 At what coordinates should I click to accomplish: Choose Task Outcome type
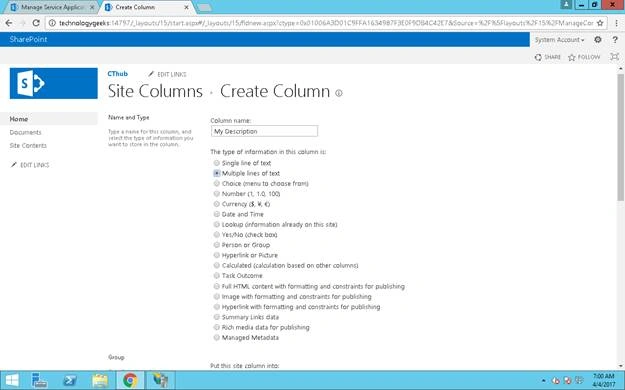pyautogui.click(x=216, y=276)
